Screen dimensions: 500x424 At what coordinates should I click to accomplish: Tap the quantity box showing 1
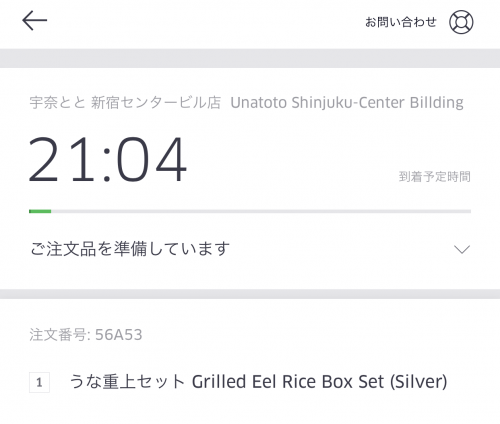coord(39,382)
